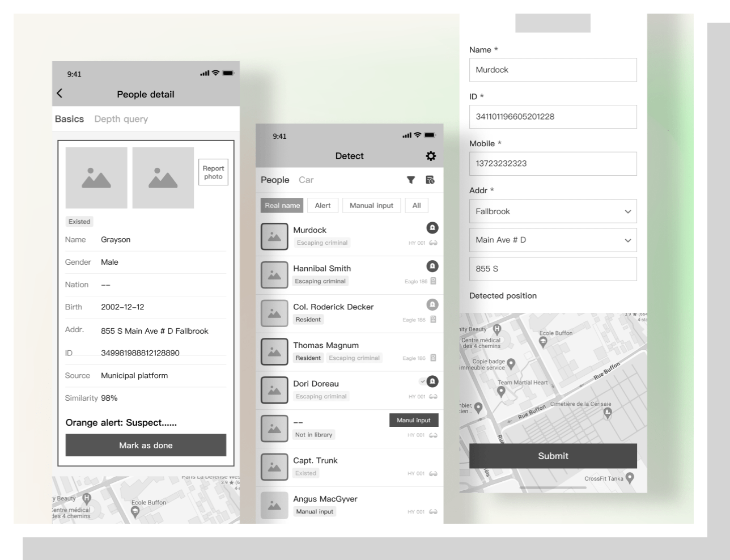Click Manual input tag under Angus MacGyver
This screenshot has height=560, width=730.
pyautogui.click(x=315, y=511)
